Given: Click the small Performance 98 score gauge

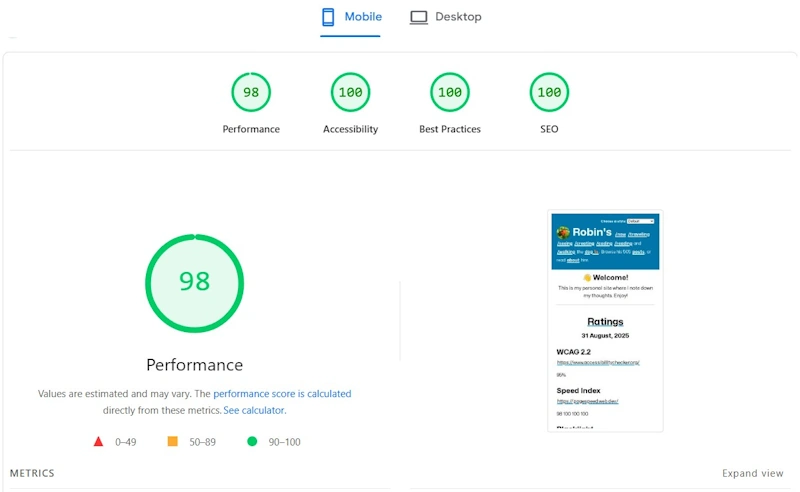Looking at the screenshot, I should 251,93.
